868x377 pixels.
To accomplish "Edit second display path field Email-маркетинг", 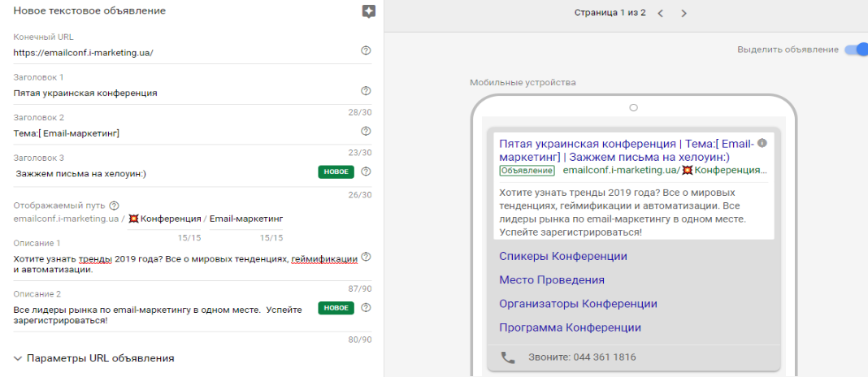I will pos(246,219).
